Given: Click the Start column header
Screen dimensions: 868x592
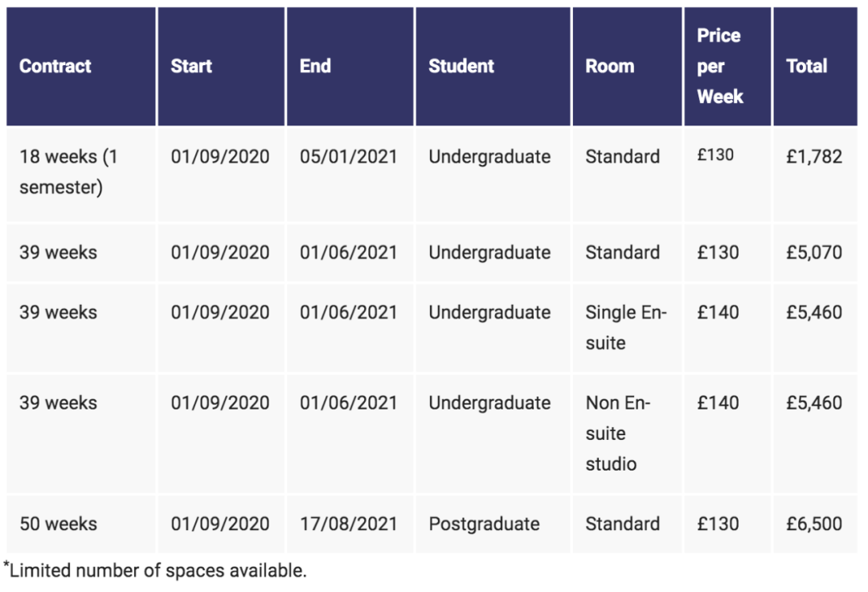Looking at the screenshot, I should pyautogui.click(x=191, y=66).
